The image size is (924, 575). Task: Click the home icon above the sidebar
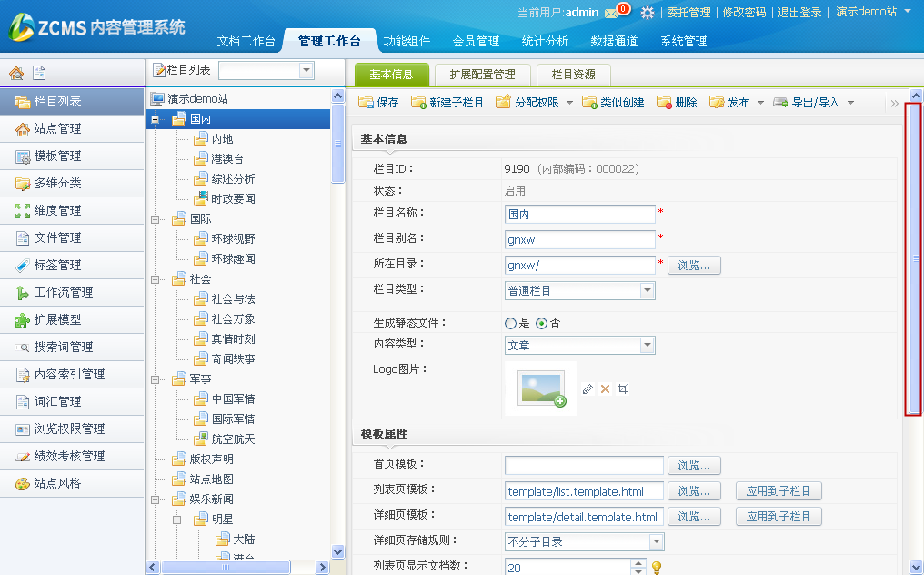15,74
